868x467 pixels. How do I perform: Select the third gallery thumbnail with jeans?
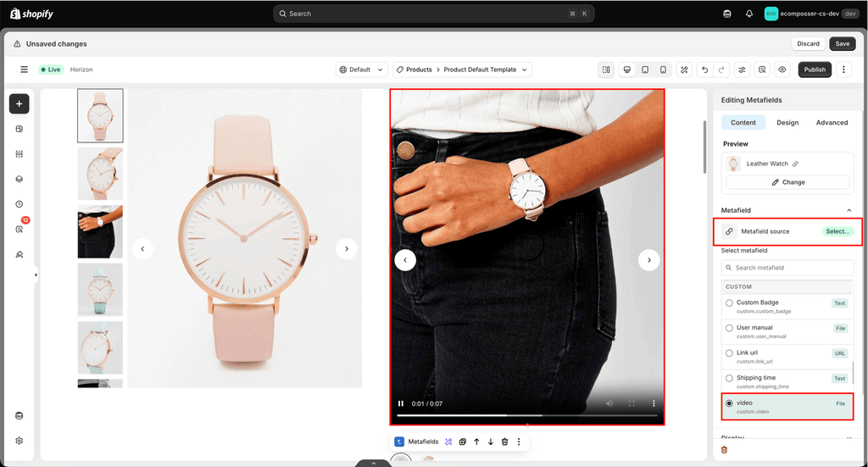tap(100, 231)
